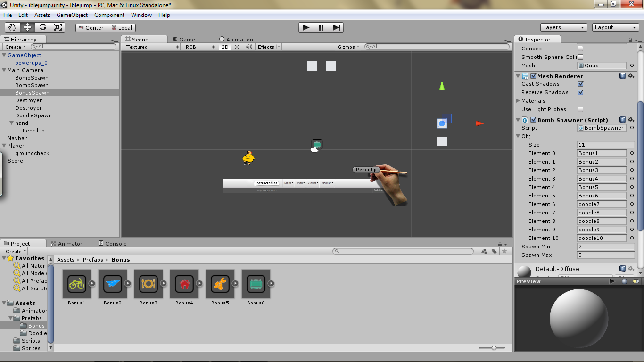Screen dimensions: 644x362
Task: Toggle Local handle rotation button
Action: [x=121, y=28]
